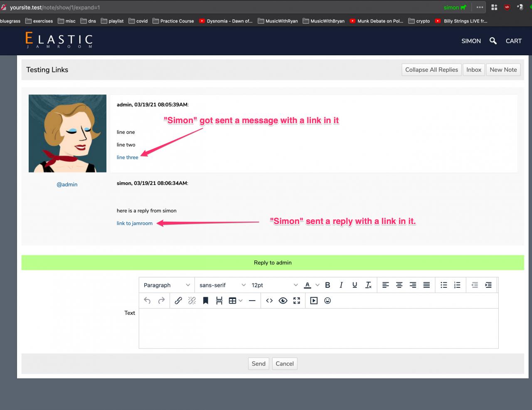Open the playlist bookmark folder
The height and width of the screenshot is (410, 532).
point(112,21)
